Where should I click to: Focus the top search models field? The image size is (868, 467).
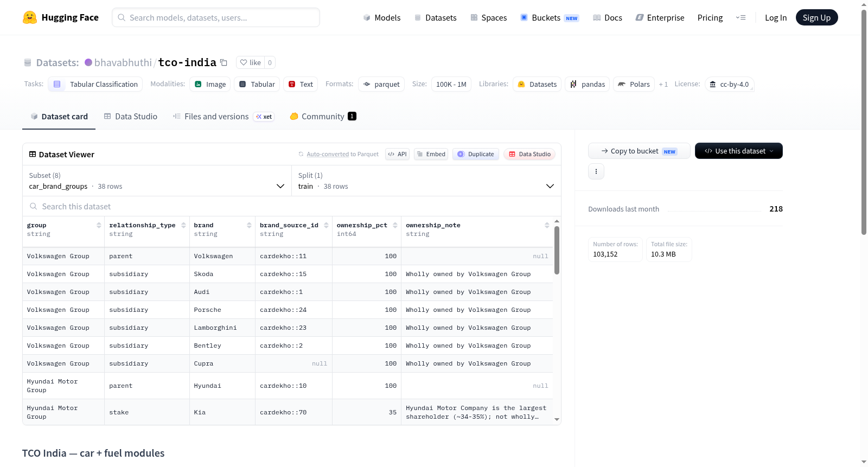click(x=216, y=17)
